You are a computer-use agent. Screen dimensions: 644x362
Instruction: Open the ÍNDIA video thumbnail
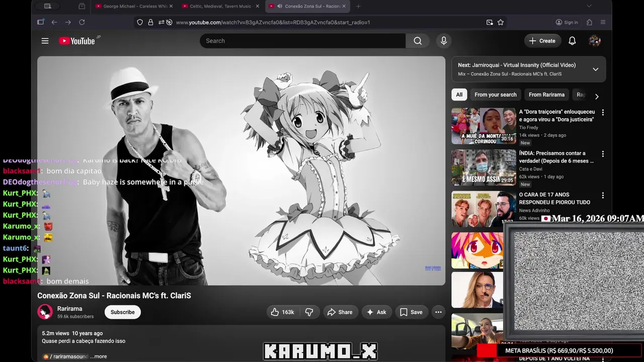[x=484, y=167]
